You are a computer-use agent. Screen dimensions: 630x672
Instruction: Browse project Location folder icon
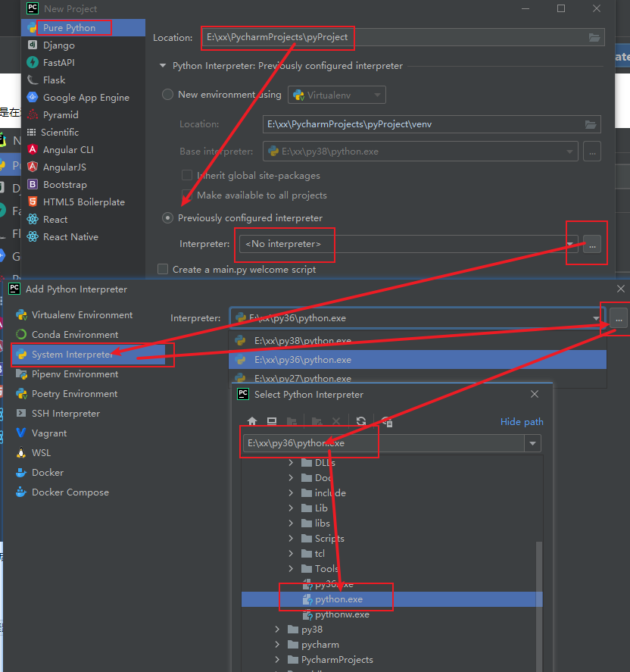point(594,38)
